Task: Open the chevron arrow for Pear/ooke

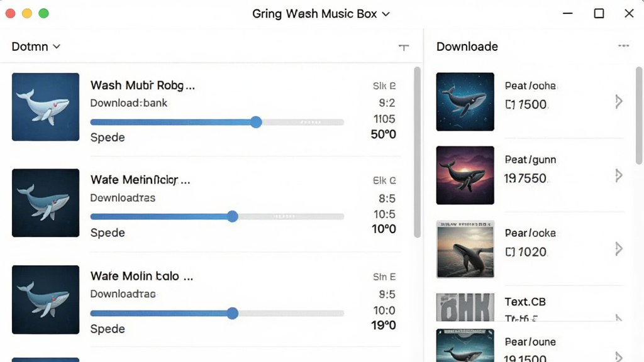Action: (x=619, y=249)
